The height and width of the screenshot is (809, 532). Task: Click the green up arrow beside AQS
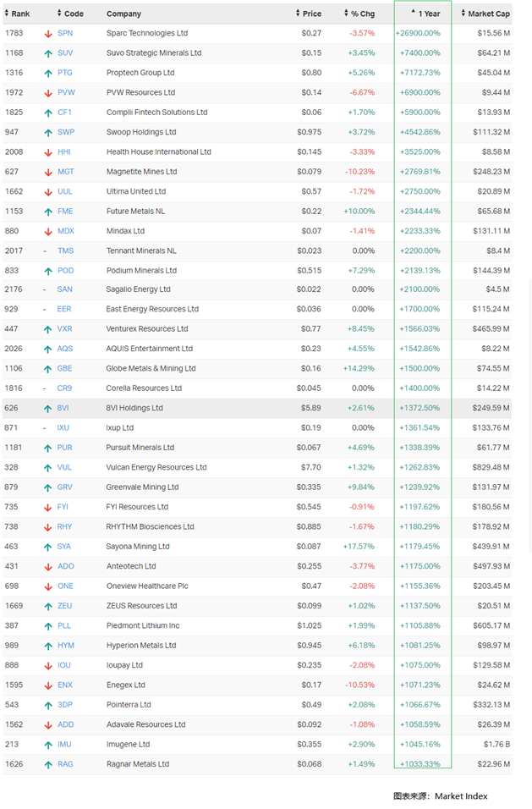coord(47,349)
